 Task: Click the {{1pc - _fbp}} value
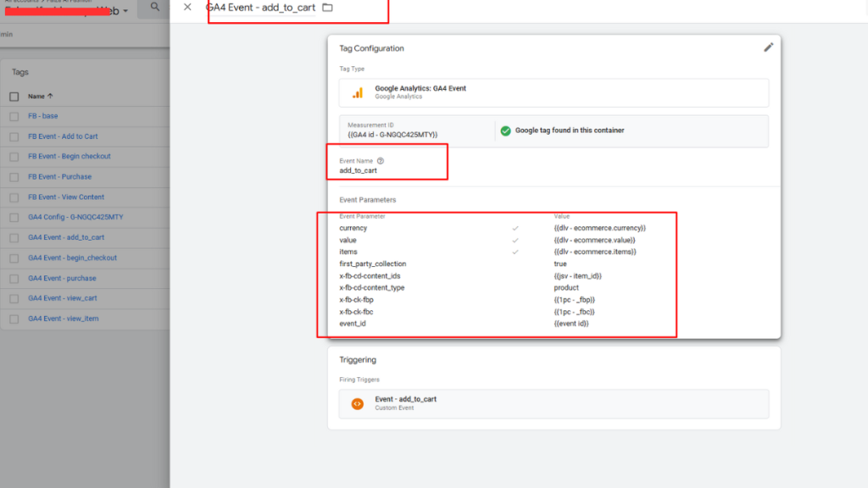(574, 300)
